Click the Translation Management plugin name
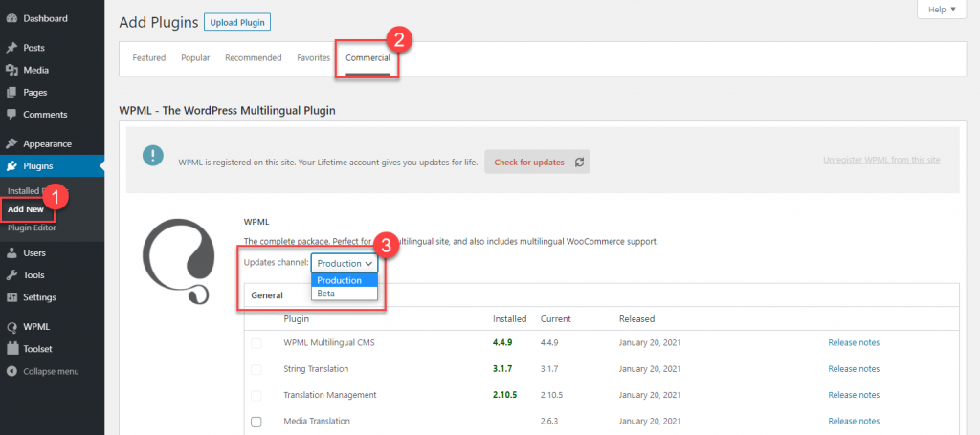The image size is (980, 435). pos(330,395)
